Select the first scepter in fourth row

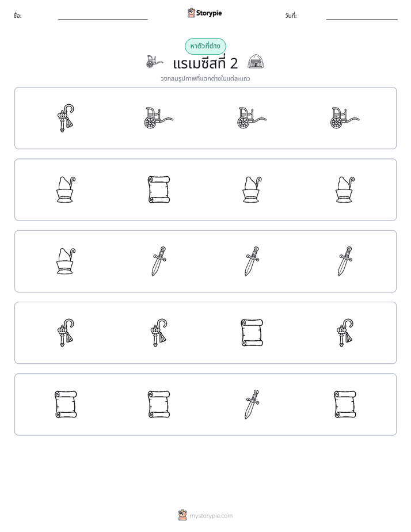pos(66,333)
